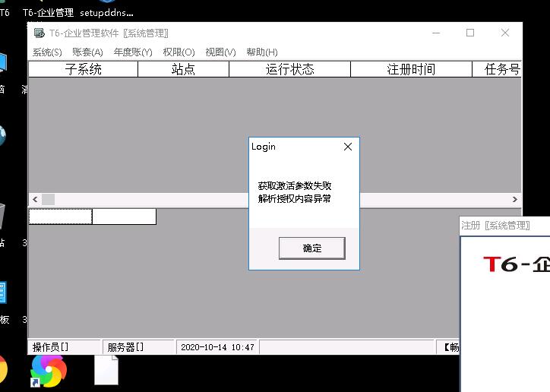550x392 pixels.
Task: Click the 确定 button in Login dialog
Action: 311,248
